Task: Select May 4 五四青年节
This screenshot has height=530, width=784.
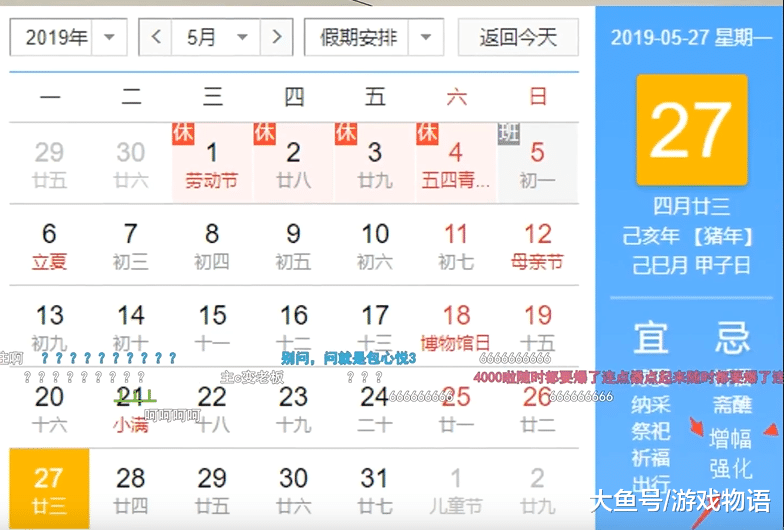Action: click(x=456, y=163)
